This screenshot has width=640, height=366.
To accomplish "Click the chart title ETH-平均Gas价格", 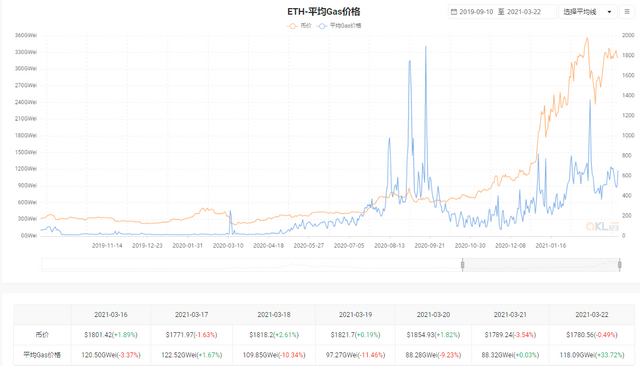I will click(324, 11).
